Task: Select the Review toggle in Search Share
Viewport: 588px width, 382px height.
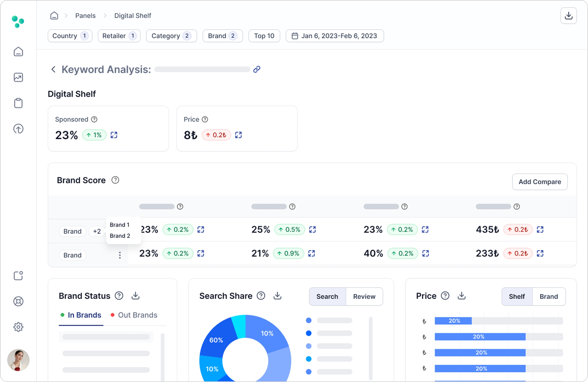Action: [x=364, y=297]
